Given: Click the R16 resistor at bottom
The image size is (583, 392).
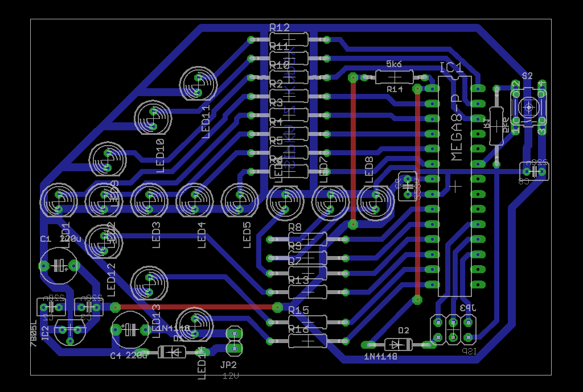Looking at the screenshot, I should [x=307, y=341].
